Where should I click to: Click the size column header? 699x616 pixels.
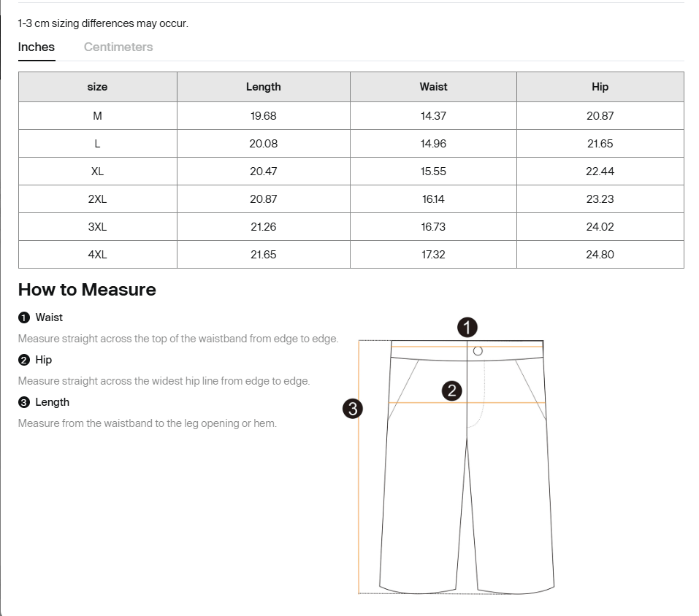coord(97,87)
